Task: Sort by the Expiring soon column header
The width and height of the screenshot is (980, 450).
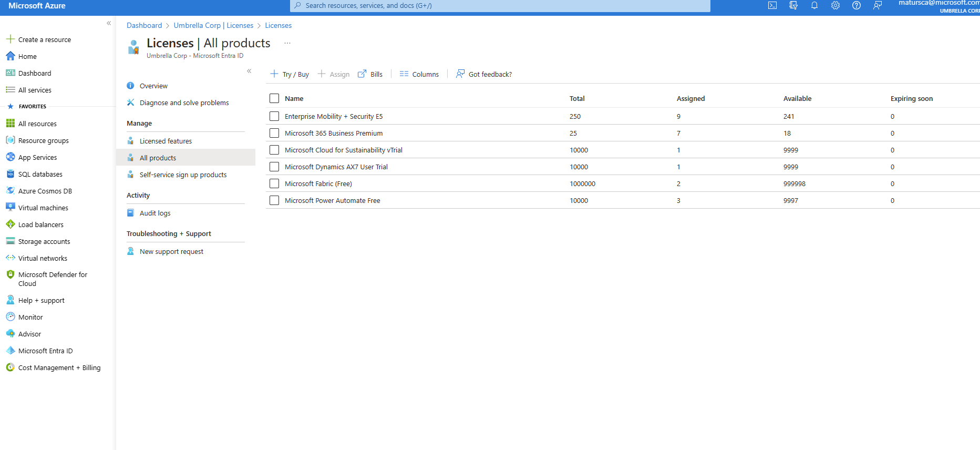Action: pyautogui.click(x=912, y=98)
